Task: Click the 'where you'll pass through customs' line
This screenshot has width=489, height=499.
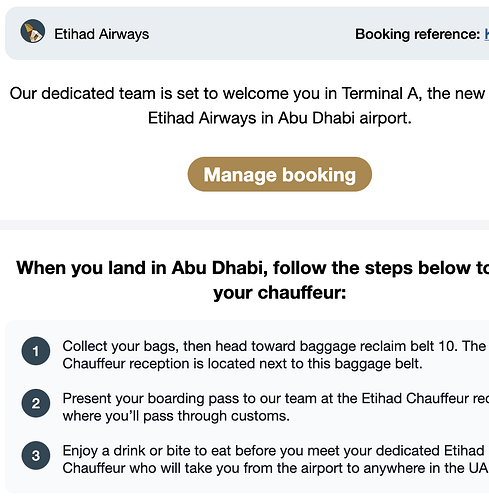Action: tap(176, 416)
